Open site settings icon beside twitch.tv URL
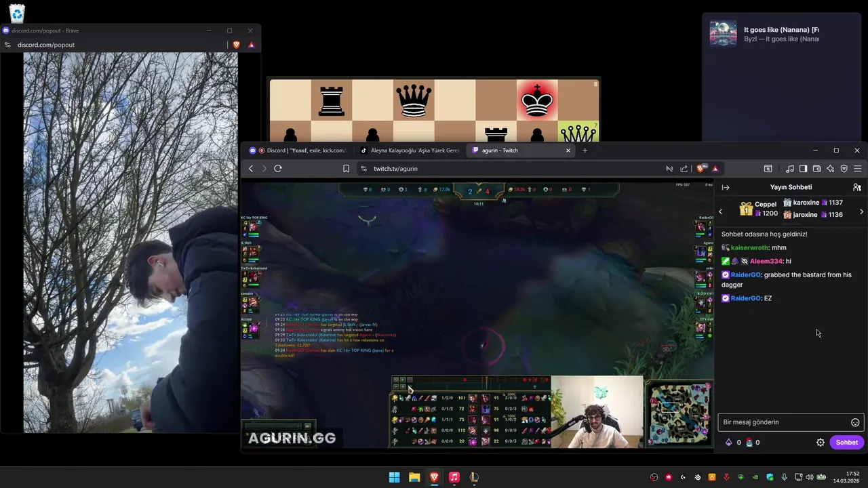The height and width of the screenshot is (488, 868). [363, 169]
